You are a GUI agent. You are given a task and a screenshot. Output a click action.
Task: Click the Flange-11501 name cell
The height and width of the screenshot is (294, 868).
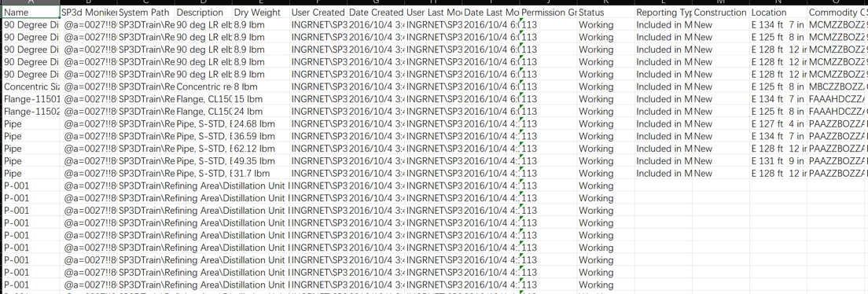click(x=31, y=99)
